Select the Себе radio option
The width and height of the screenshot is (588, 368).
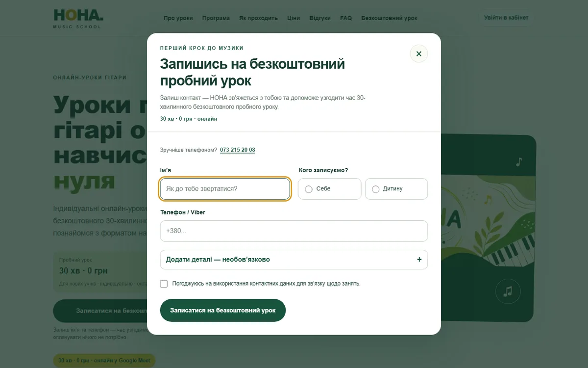330,189
